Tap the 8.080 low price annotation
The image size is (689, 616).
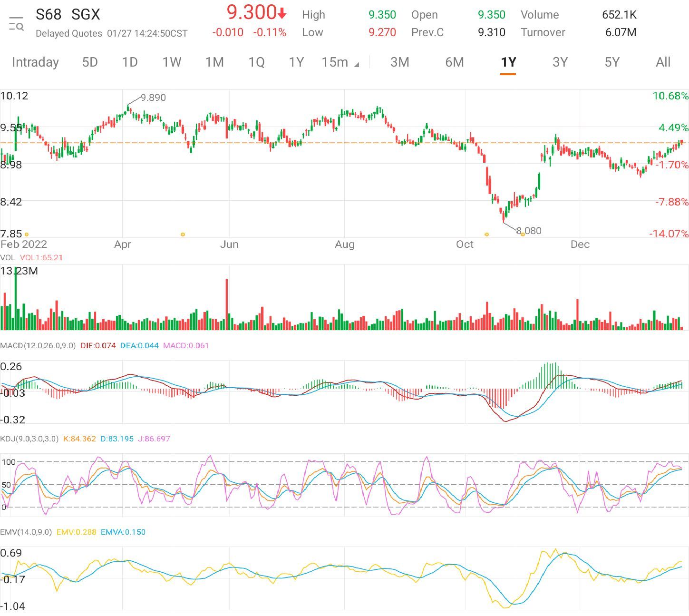click(529, 231)
